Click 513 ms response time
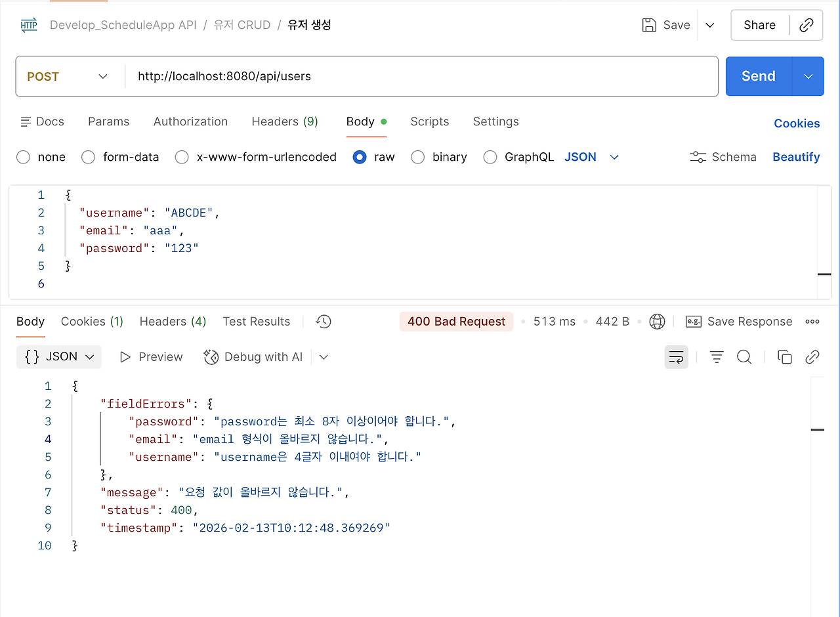The height and width of the screenshot is (617, 840). (x=555, y=322)
